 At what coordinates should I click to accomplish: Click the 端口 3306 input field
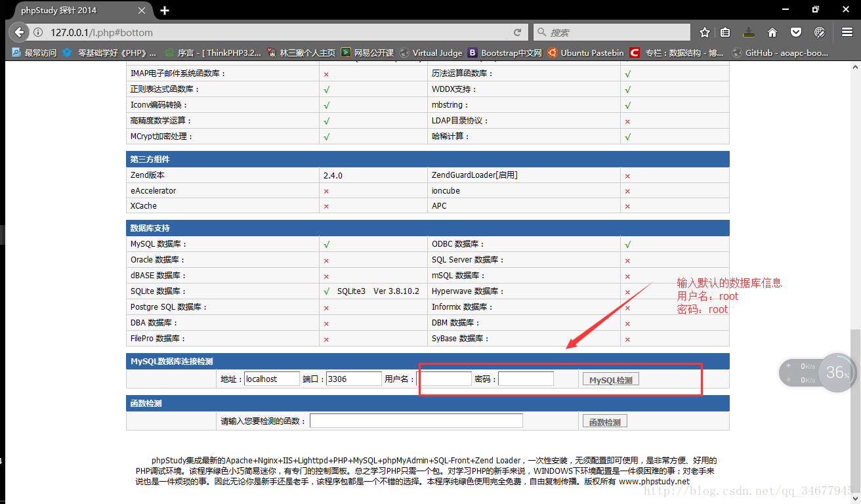(354, 379)
